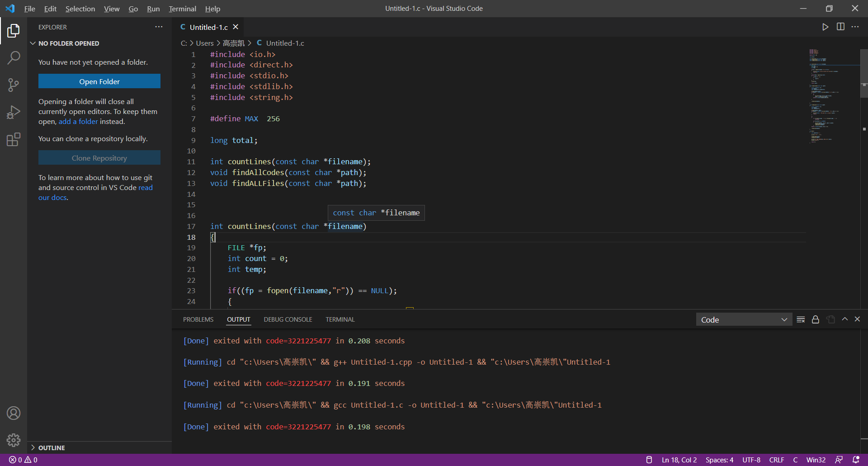Open the Go menu
The width and height of the screenshot is (868, 466).
133,9
